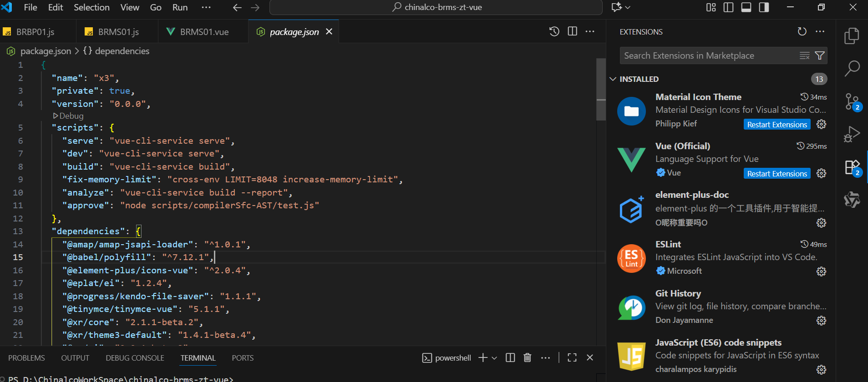Open the File menu
Image resolution: width=868 pixels, height=382 pixels.
[30, 7]
